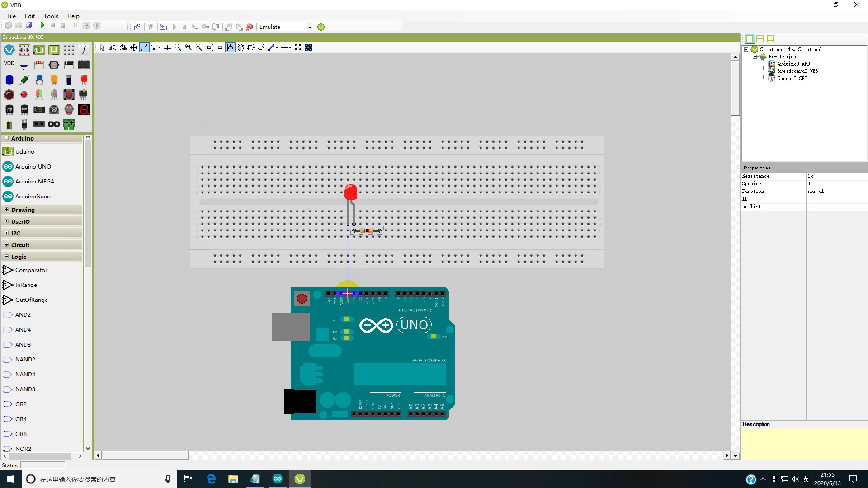
Task: Pick the battery component icon
Action: coord(9,124)
